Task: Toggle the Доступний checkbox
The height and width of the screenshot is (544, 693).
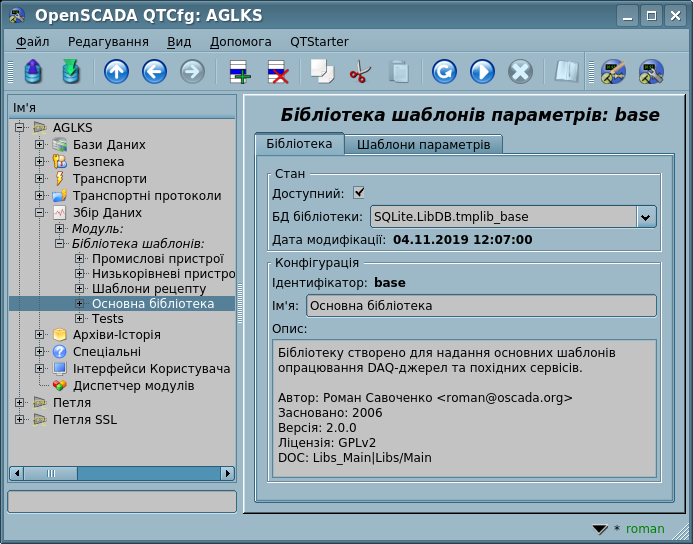Action: pyautogui.click(x=358, y=193)
